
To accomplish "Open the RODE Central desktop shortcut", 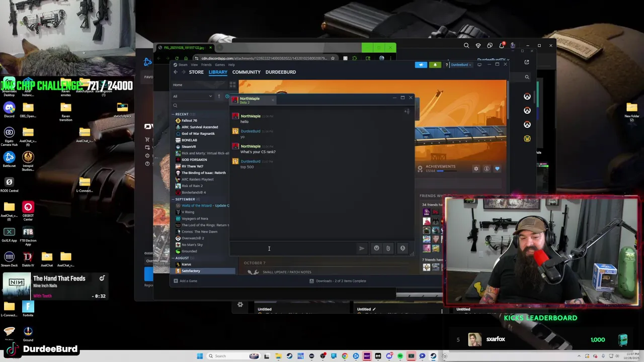I will pos(9,184).
